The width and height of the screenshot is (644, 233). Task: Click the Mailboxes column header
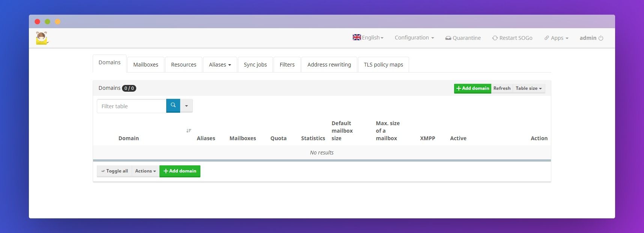243,138
